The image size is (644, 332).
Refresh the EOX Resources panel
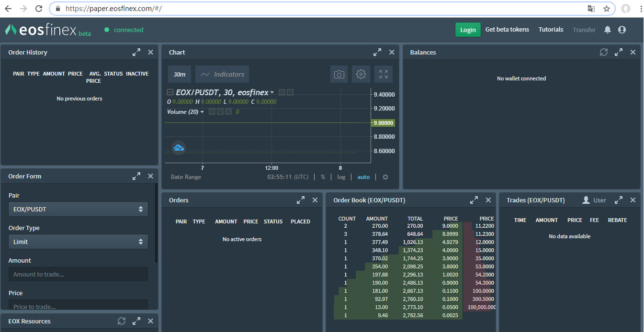(122, 321)
